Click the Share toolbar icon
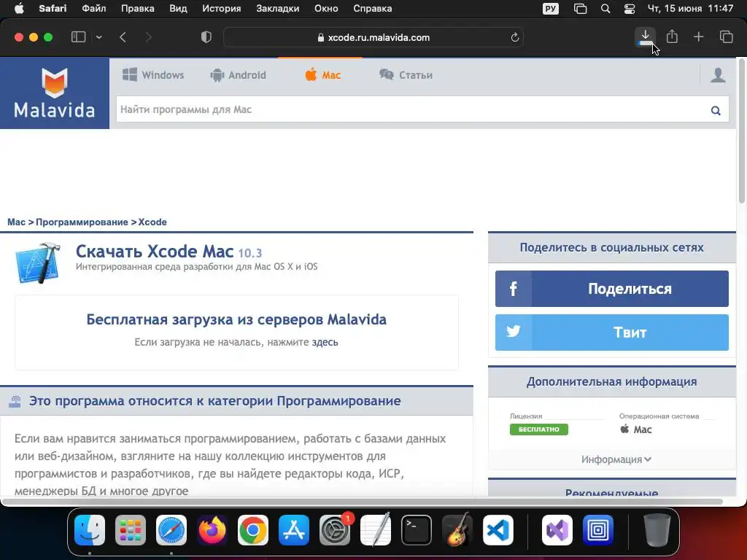Screen dimensions: 747x560 [x=672, y=36]
